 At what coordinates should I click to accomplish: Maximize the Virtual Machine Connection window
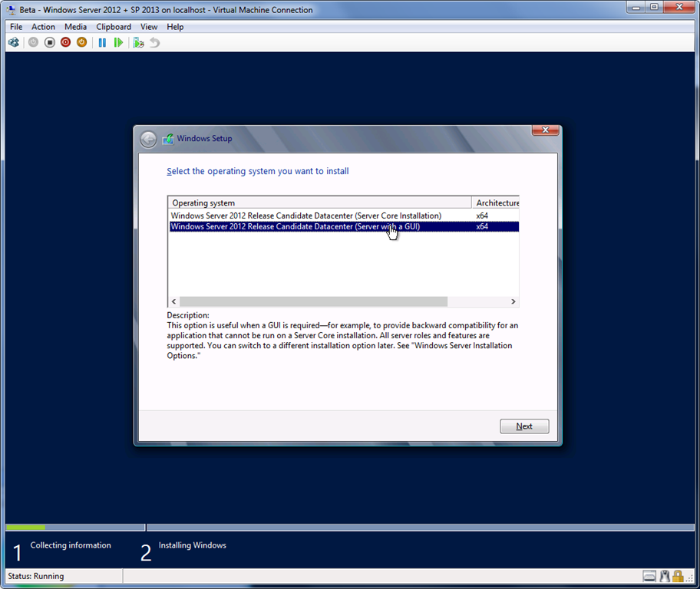coord(654,7)
